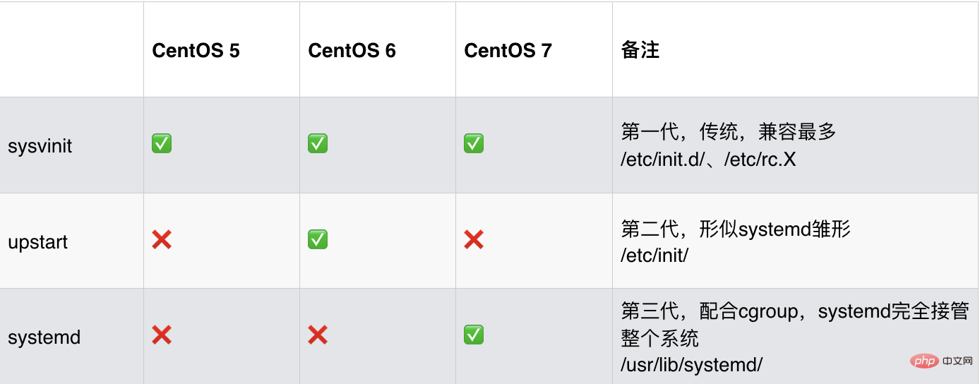Click the /usr/lib/systemd/ path text
The height and width of the screenshot is (384, 980).
(x=692, y=365)
